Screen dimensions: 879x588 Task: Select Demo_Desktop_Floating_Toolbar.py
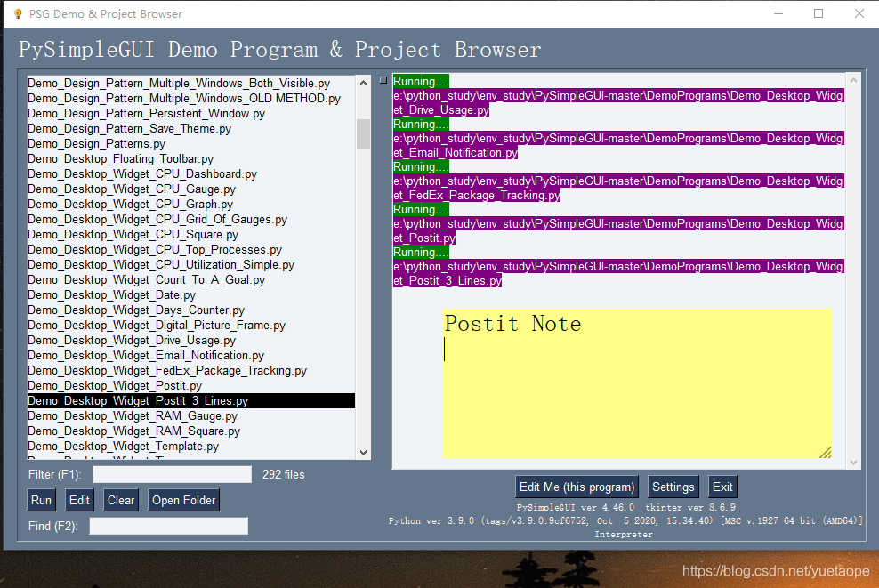[191, 158]
